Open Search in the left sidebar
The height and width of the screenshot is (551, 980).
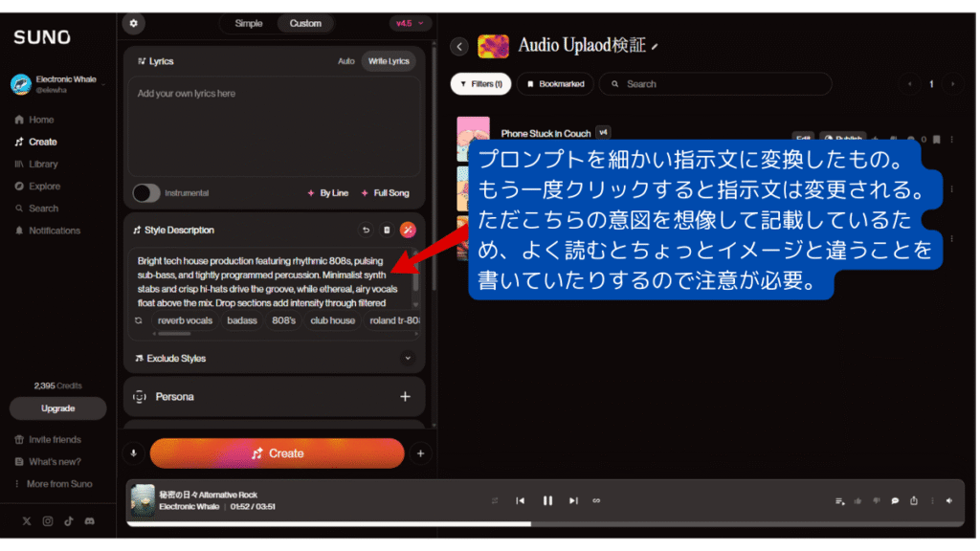tap(36, 208)
